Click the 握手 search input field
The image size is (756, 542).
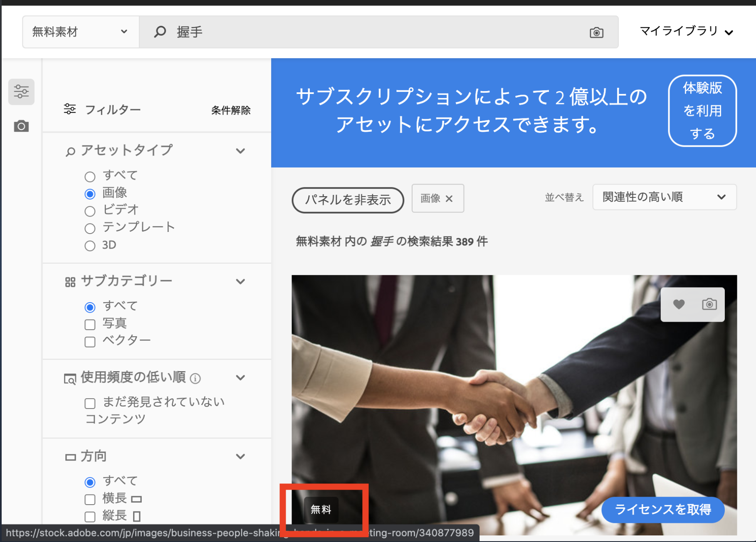coord(378,32)
